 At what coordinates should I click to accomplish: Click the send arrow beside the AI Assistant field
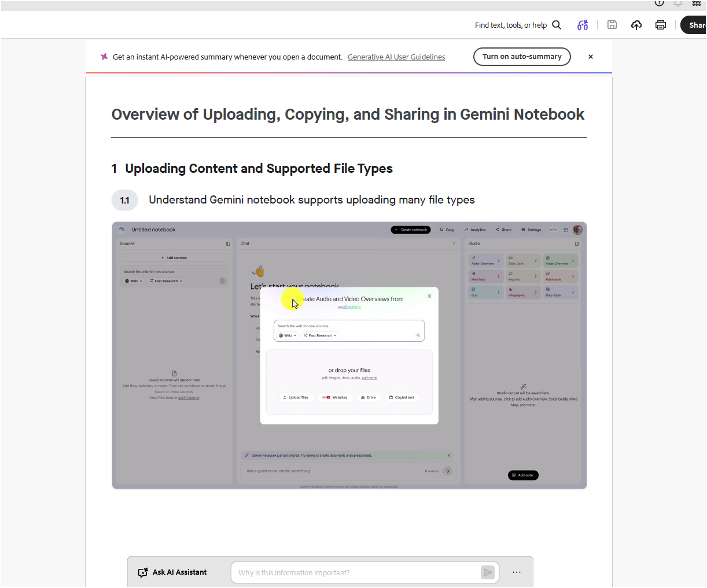click(488, 572)
